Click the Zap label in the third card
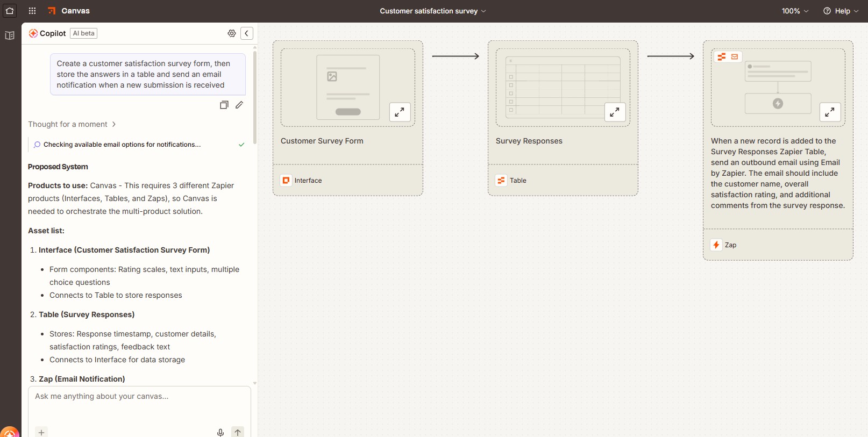 tap(731, 245)
